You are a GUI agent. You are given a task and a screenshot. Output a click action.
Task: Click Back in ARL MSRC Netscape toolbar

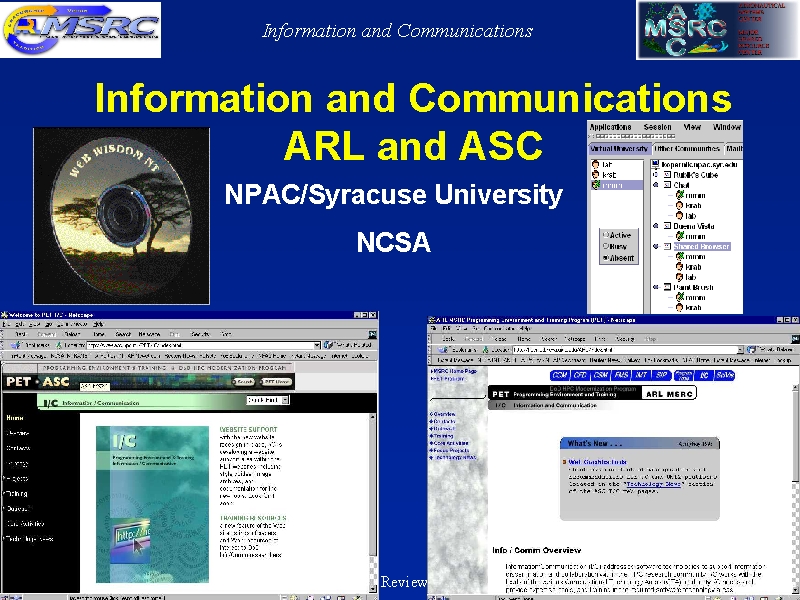click(448, 339)
